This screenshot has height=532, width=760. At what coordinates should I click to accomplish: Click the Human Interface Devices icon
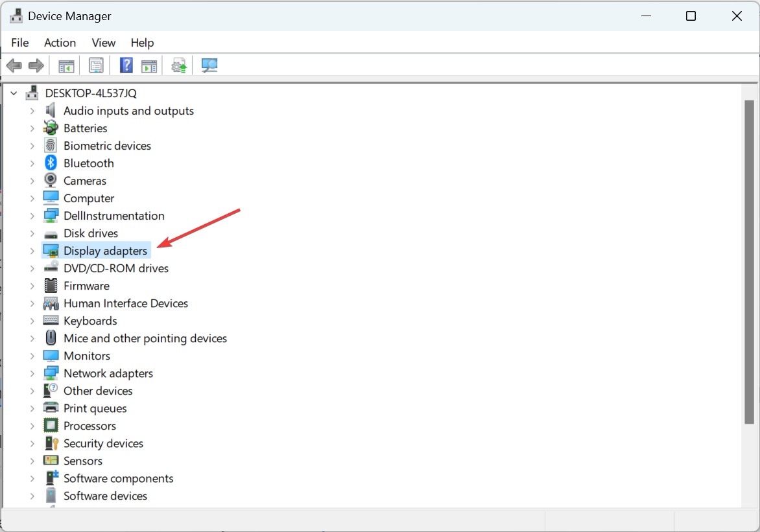(51, 303)
